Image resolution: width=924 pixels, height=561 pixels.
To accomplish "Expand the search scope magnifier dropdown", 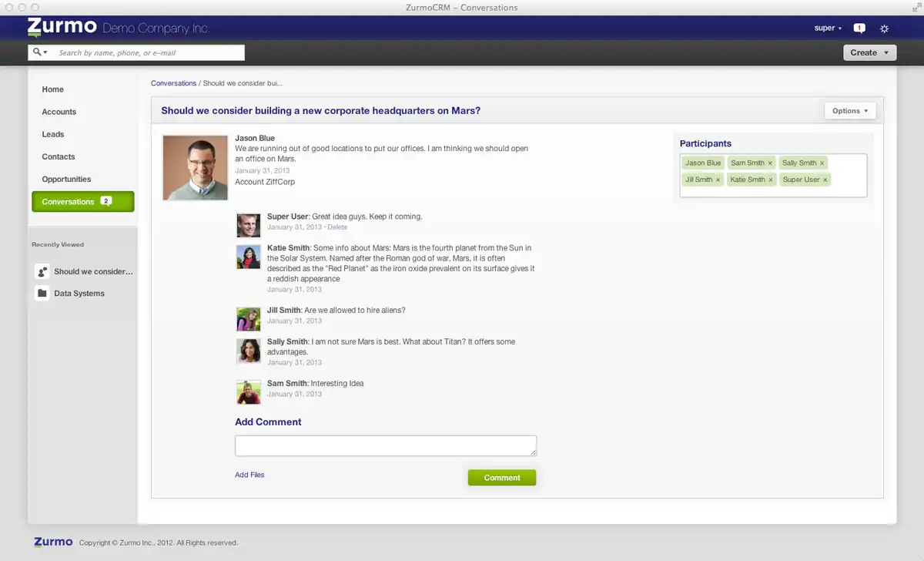I will coord(40,52).
